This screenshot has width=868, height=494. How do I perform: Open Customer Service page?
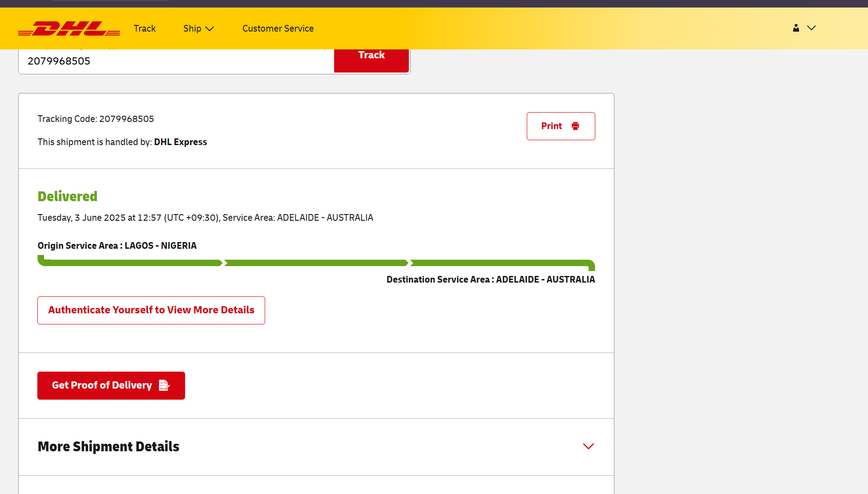pyautogui.click(x=278, y=28)
